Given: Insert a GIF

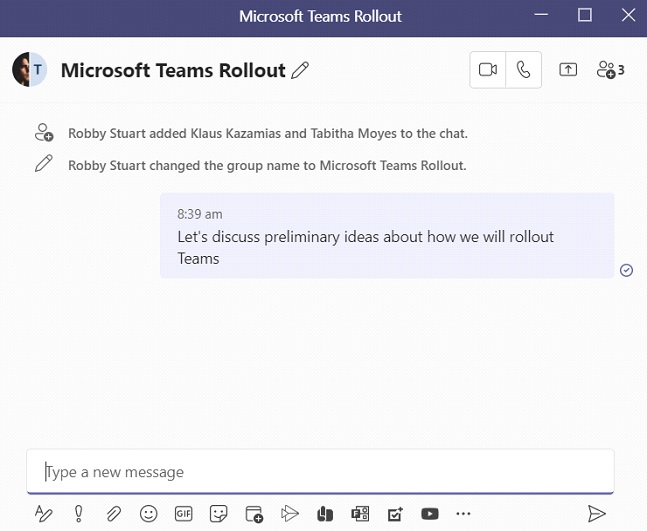Looking at the screenshot, I should 183,514.
